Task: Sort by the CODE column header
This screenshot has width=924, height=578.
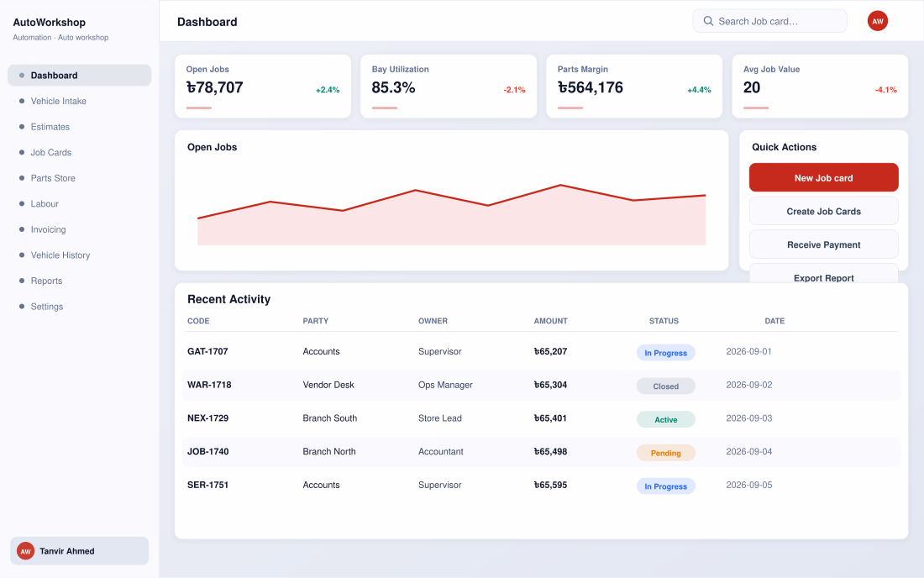Action: coord(198,321)
